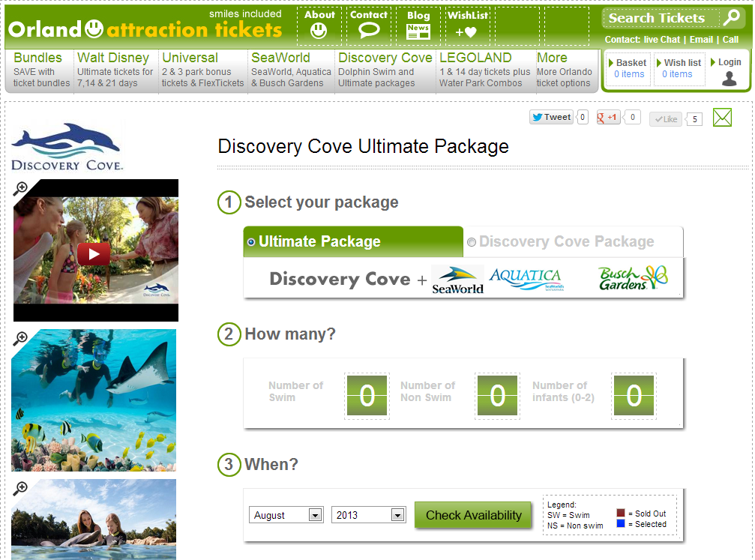Open the Contact speech bubble icon
The height and width of the screenshot is (560, 755).
pyautogui.click(x=369, y=31)
